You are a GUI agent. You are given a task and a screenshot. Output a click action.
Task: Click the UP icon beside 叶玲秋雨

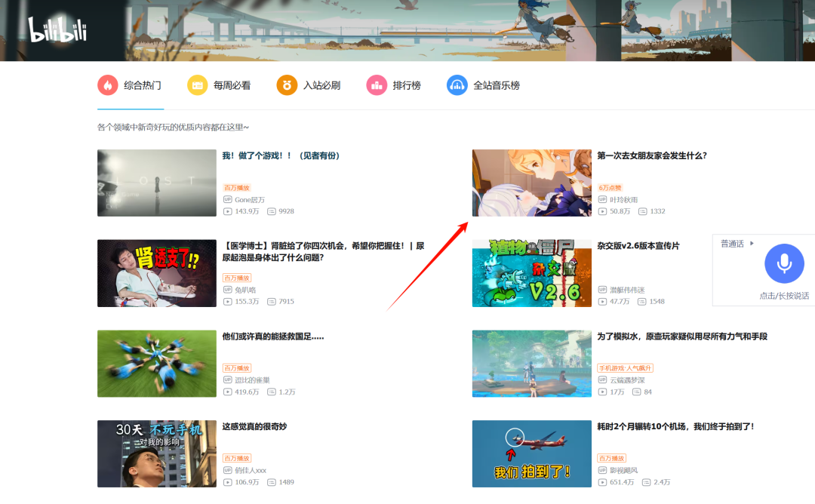click(602, 199)
